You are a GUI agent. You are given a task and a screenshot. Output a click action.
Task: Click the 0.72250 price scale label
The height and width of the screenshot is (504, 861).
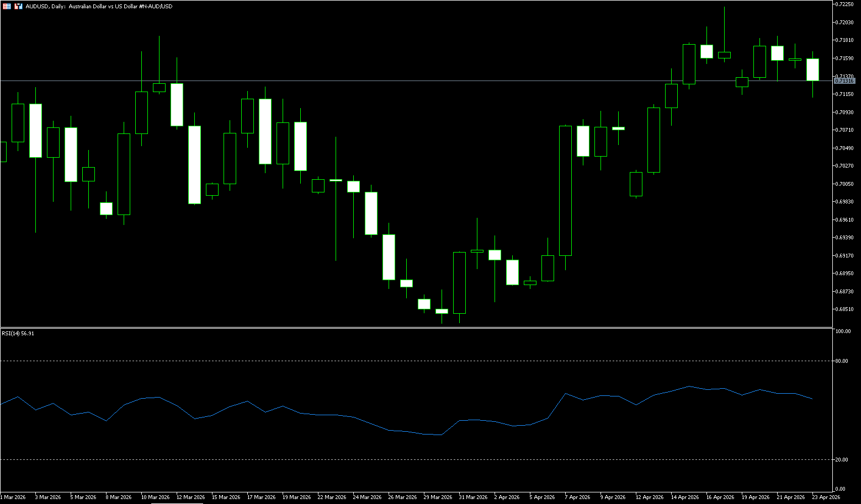(x=845, y=4)
